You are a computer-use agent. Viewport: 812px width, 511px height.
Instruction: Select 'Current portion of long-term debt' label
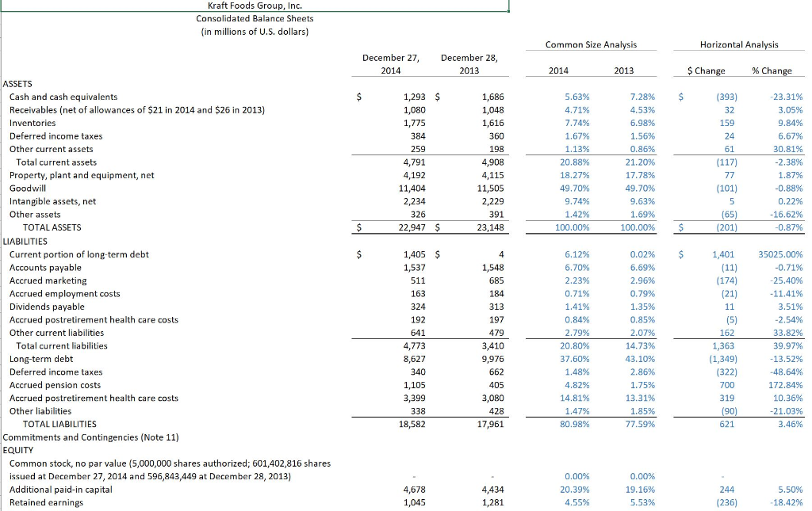coord(79,254)
